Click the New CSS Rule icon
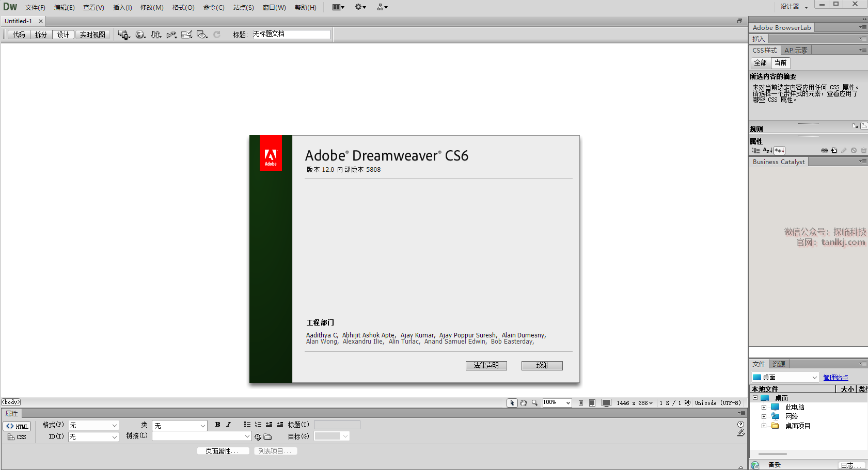Image resolution: width=868 pixels, height=470 pixels. click(x=834, y=151)
